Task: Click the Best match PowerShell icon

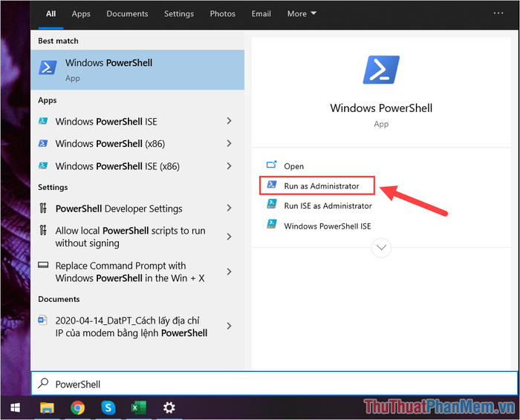Action: coord(48,68)
